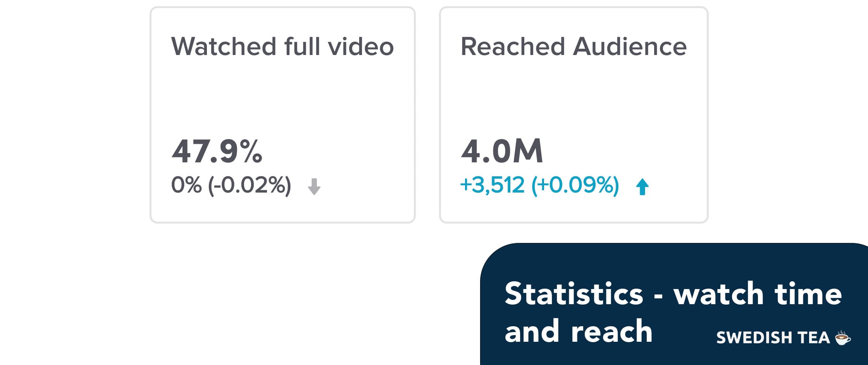Screen dimensions: 868x365
Task: Click blank space inside Watched full video card
Action: coord(282,97)
